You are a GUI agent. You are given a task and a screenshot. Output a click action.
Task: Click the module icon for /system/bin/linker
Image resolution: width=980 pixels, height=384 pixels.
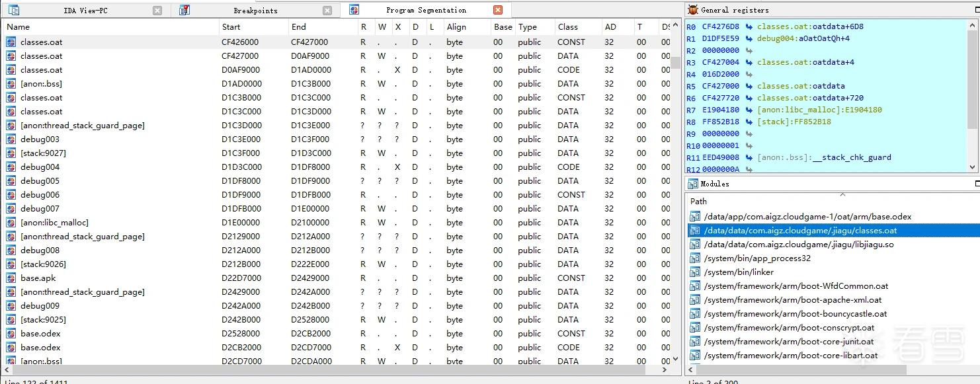(695, 272)
